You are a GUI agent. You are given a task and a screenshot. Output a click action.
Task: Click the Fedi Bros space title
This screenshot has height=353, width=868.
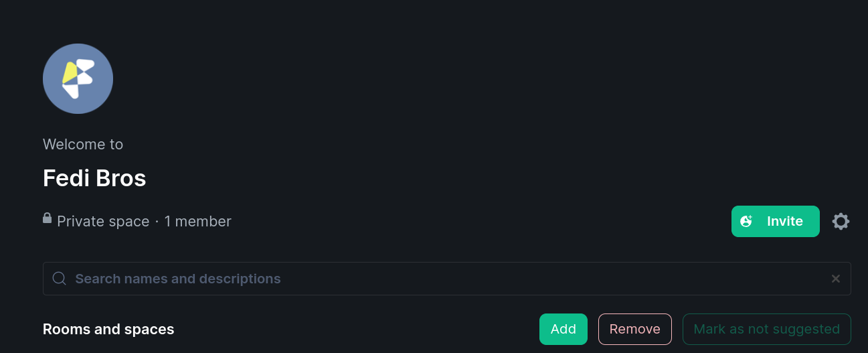pos(94,178)
